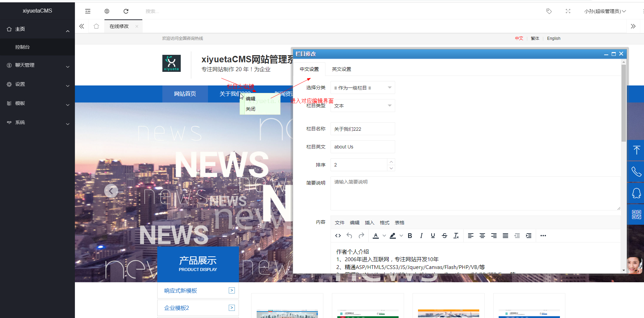Click the QQ chat floating button
The image size is (644, 318).
[636, 193]
